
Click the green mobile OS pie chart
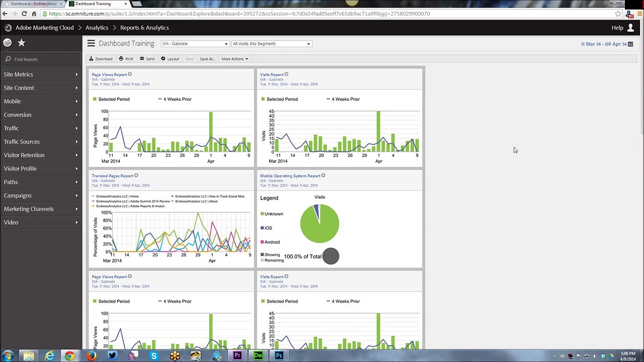[319, 223]
